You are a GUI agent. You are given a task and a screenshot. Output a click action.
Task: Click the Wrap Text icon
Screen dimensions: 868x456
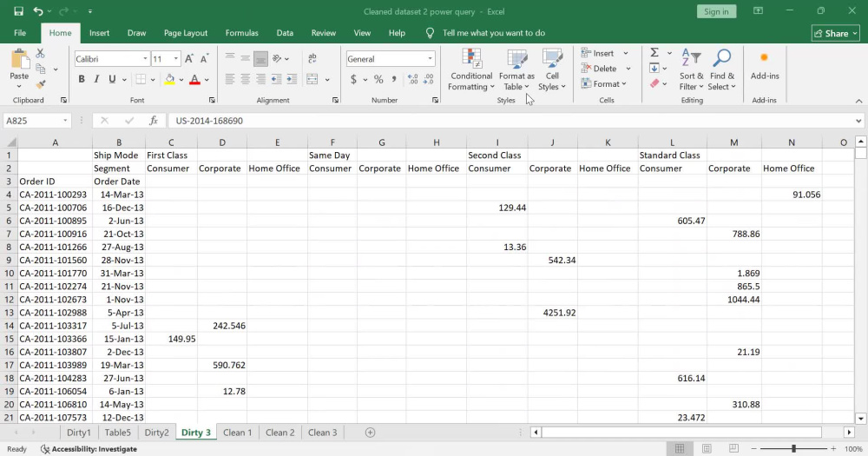[x=312, y=59]
